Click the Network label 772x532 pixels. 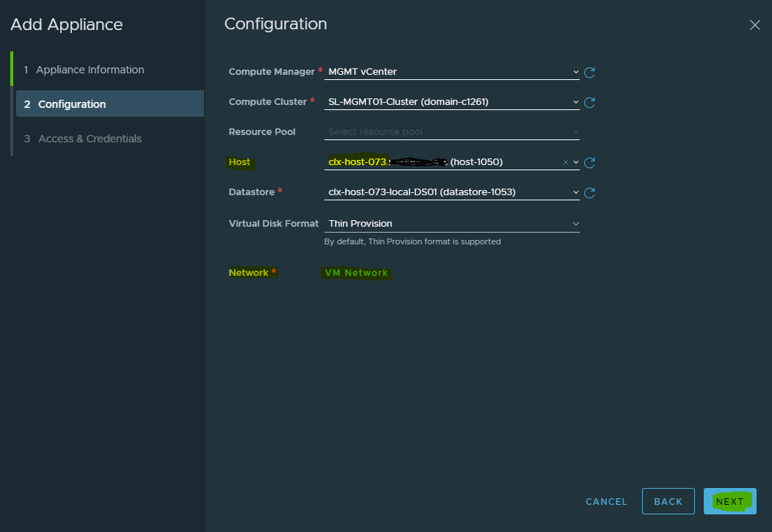[249, 273]
